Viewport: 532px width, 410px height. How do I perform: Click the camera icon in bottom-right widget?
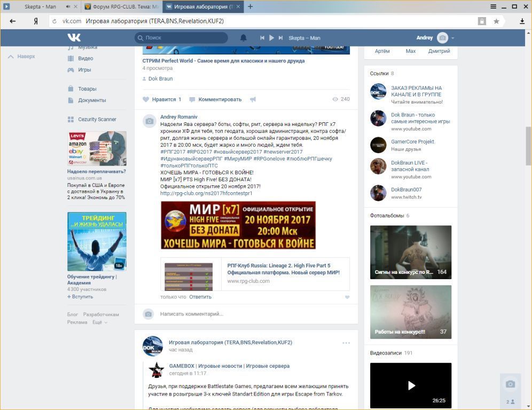click(x=510, y=384)
